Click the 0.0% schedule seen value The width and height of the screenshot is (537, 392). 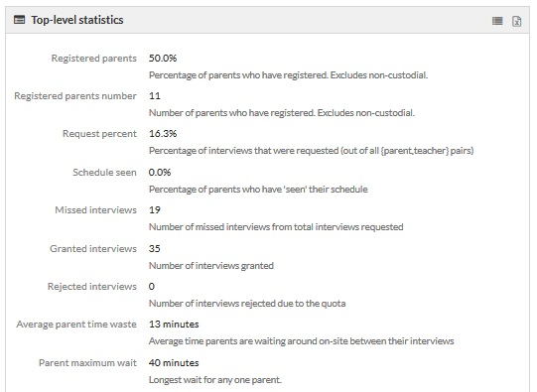pyautogui.click(x=160, y=173)
